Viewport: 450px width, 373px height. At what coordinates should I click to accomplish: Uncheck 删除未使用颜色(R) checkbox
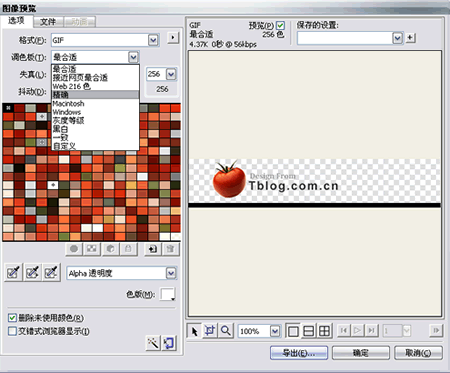coord(12,318)
